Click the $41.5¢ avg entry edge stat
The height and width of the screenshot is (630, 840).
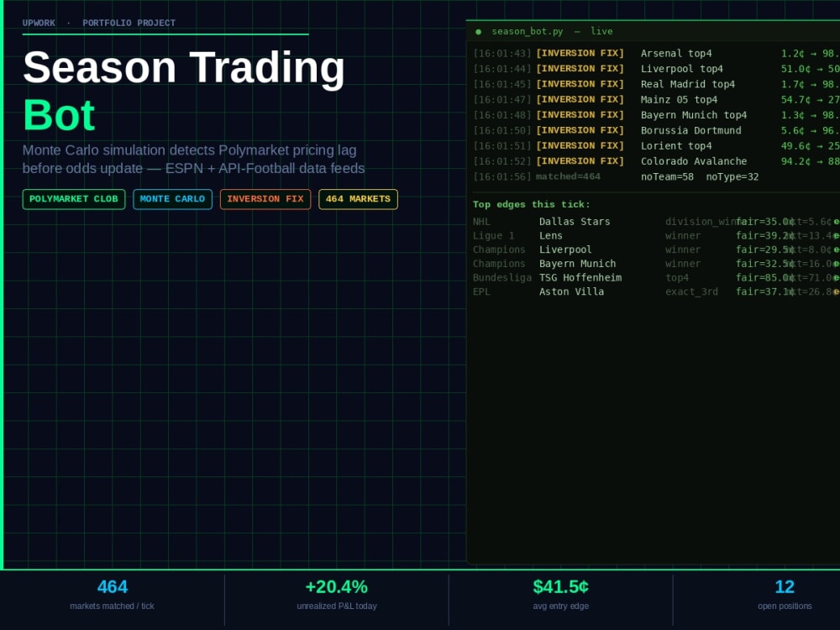coord(561,587)
